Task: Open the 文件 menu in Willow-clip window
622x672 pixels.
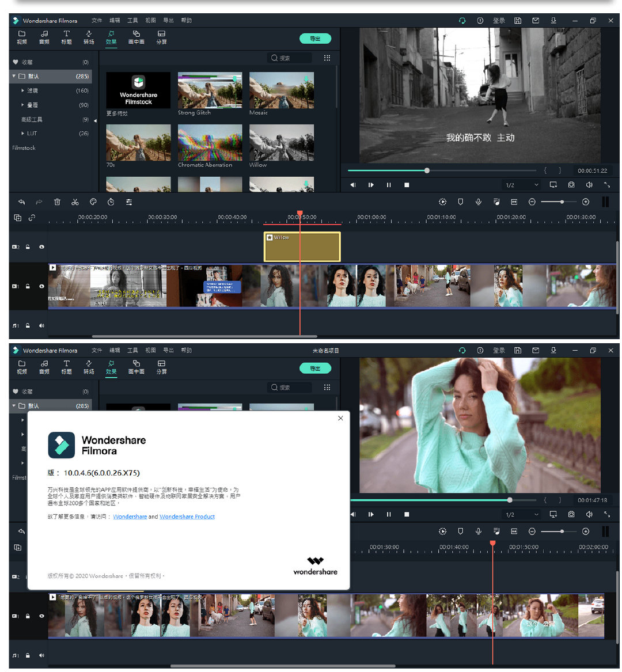Action: point(97,21)
